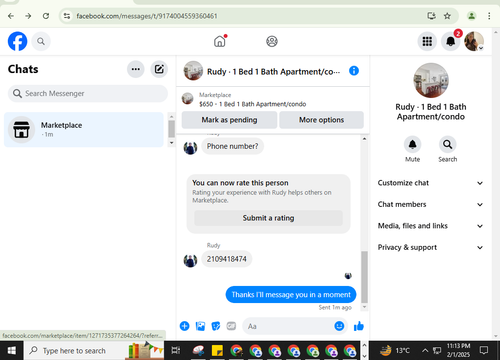Screen dimensions: 500x360
Task: Click the conversation scrollbar thumb
Action: (364, 277)
